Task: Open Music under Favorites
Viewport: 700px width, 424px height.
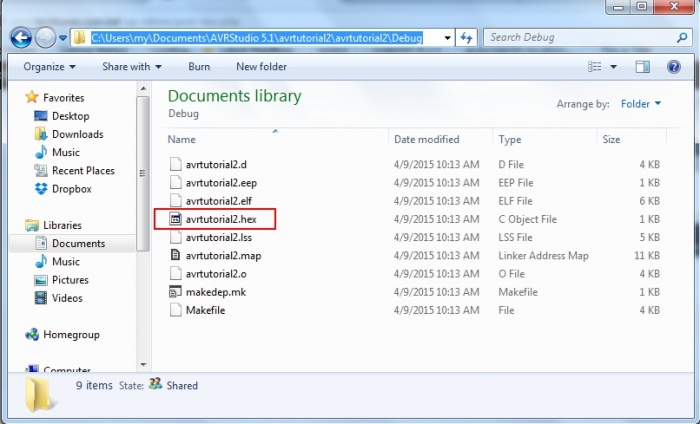Action: point(66,153)
